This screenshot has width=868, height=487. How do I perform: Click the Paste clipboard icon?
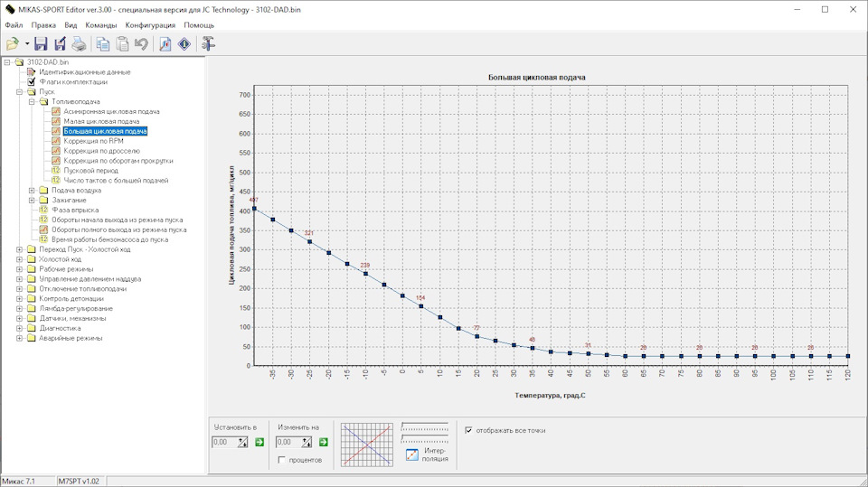coord(122,43)
